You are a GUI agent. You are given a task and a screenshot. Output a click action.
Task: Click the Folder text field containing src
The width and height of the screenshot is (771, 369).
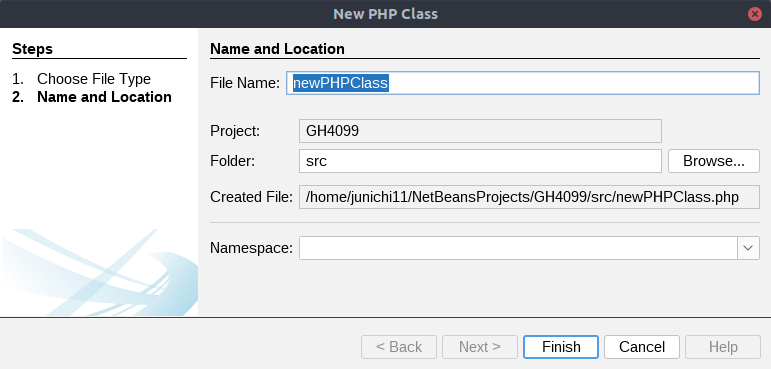(x=480, y=161)
